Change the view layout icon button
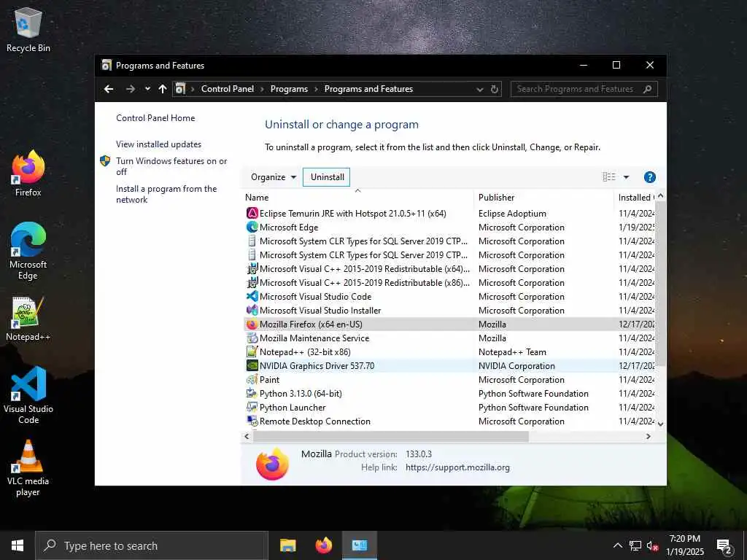Image resolution: width=747 pixels, height=560 pixels. (609, 177)
